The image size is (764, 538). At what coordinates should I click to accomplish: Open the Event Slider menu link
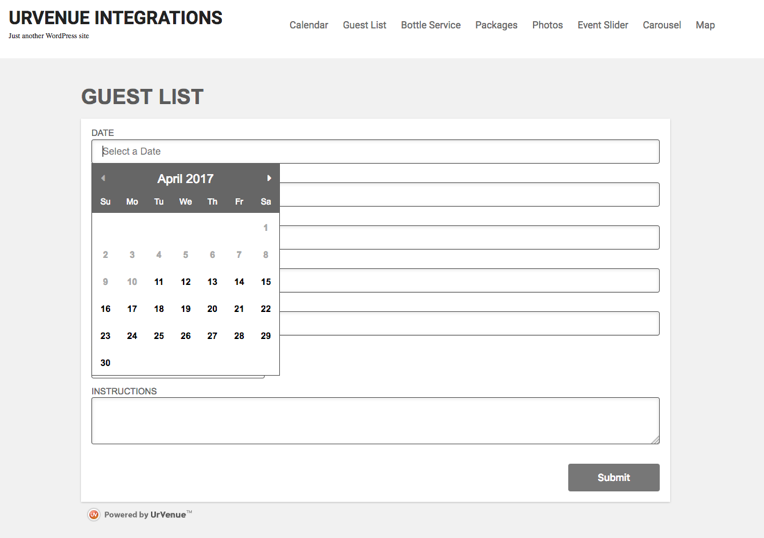[x=603, y=25]
